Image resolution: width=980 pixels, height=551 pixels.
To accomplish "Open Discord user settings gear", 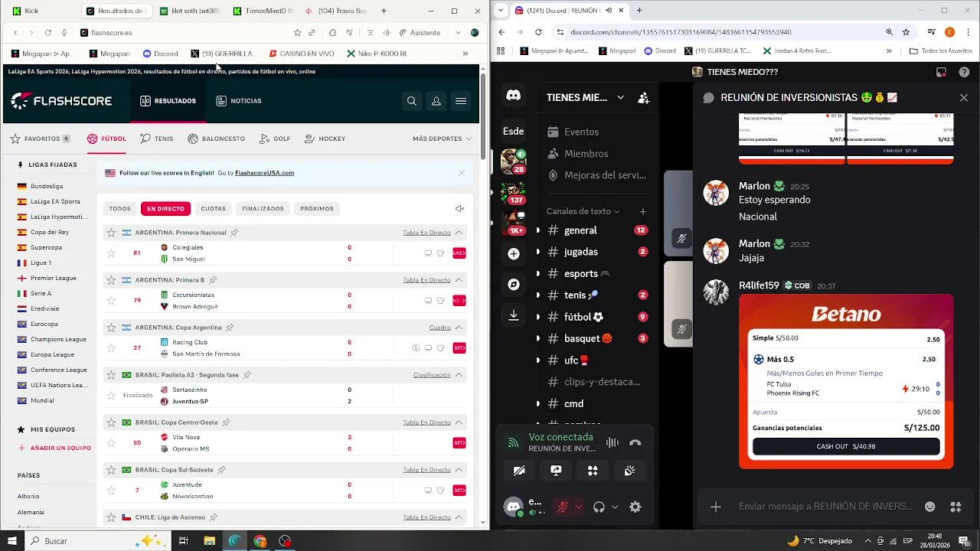I will pos(635,507).
